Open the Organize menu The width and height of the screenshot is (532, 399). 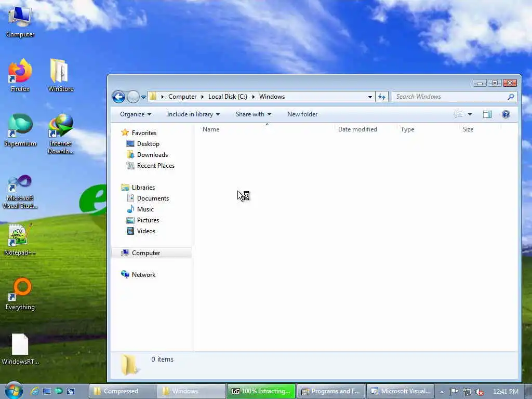point(136,114)
